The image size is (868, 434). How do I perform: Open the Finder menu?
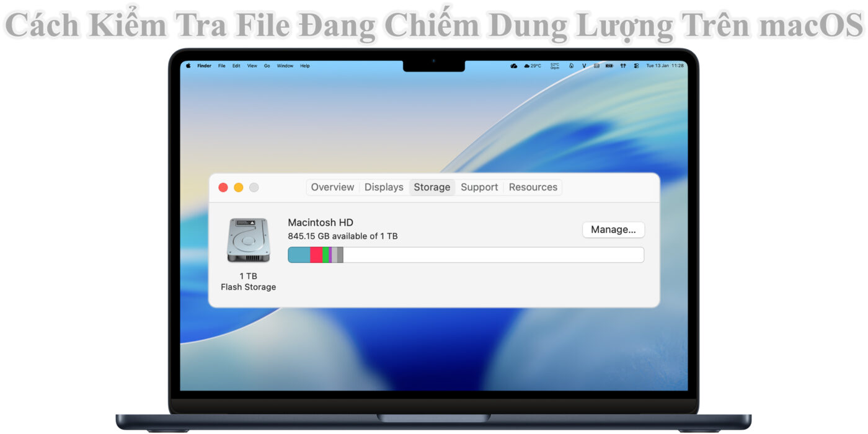pos(205,66)
